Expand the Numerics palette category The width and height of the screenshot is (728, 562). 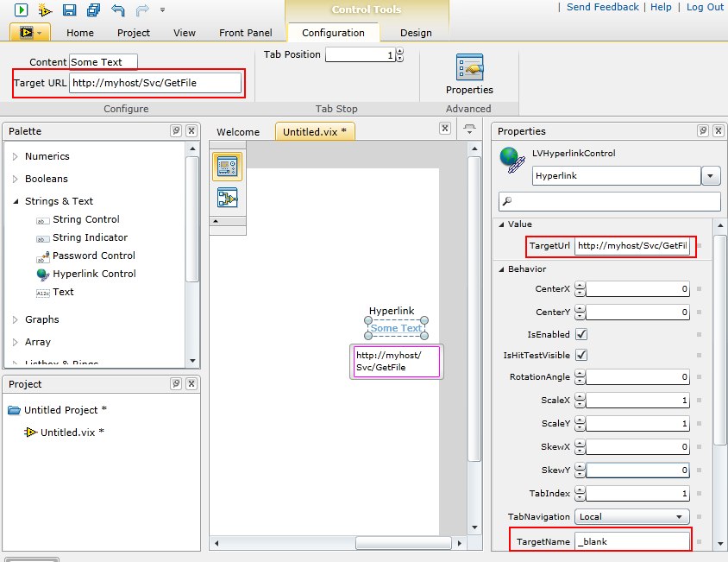tap(15, 156)
